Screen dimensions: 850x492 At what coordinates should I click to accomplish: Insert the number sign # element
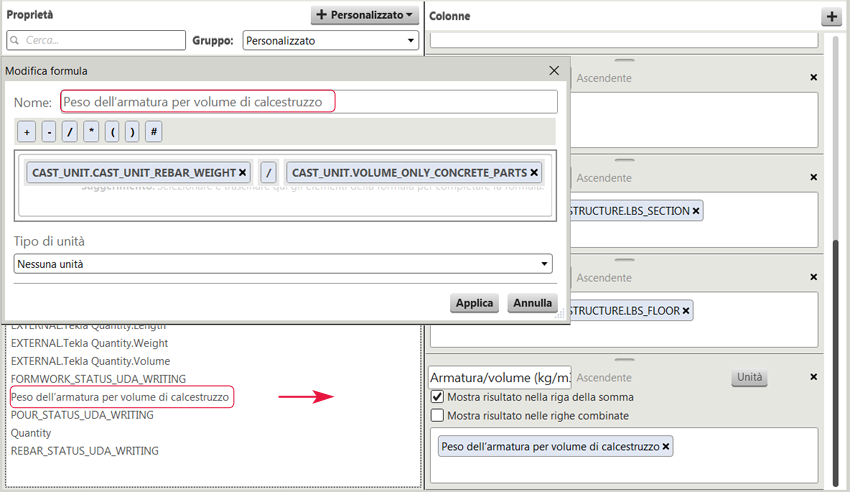coord(154,132)
